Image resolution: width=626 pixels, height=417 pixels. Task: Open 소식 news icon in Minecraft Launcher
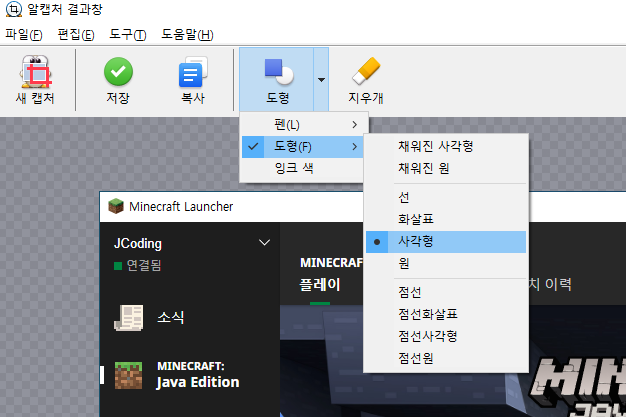tap(129, 318)
